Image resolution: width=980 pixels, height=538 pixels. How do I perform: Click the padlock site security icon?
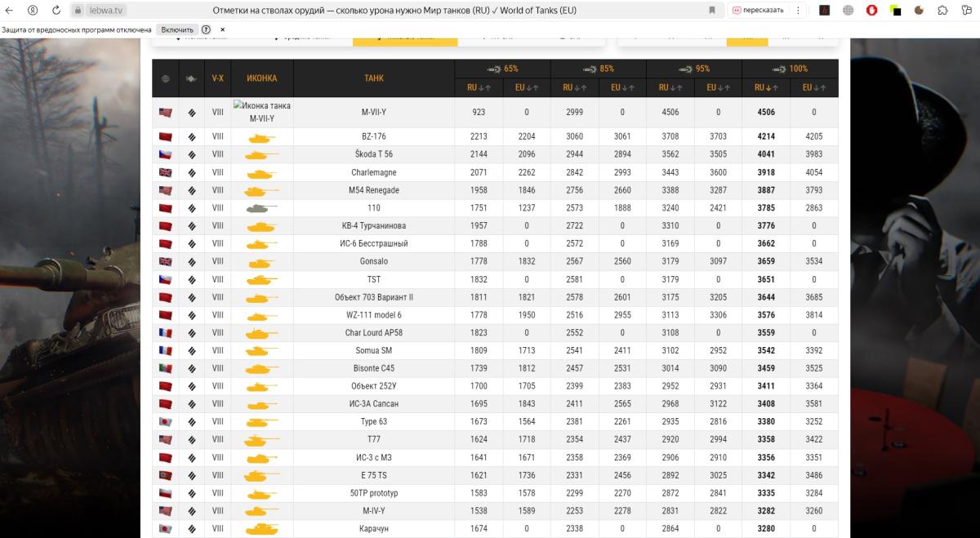pyautogui.click(x=78, y=11)
